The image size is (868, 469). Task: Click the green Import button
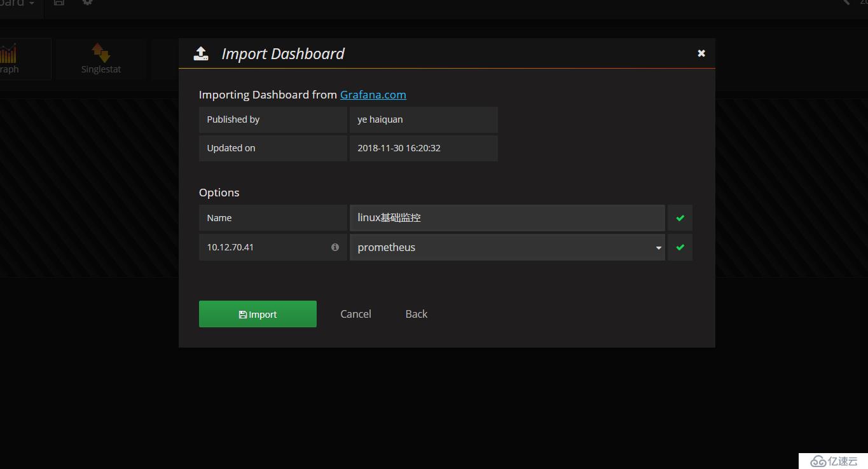click(258, 314)
